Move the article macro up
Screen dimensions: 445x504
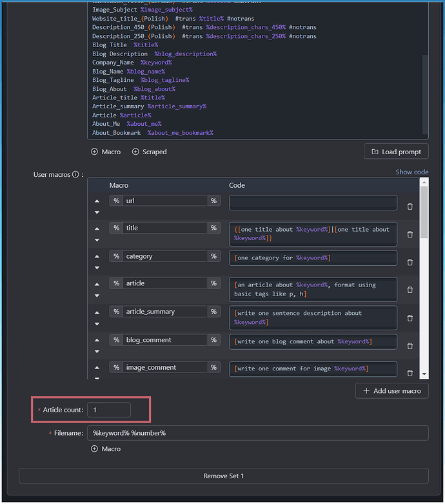pos(97,284)
